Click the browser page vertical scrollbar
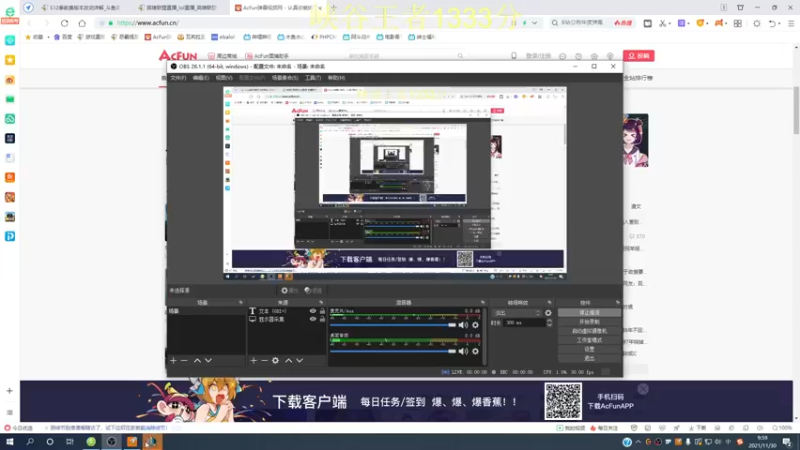 [x=796, y=111]
